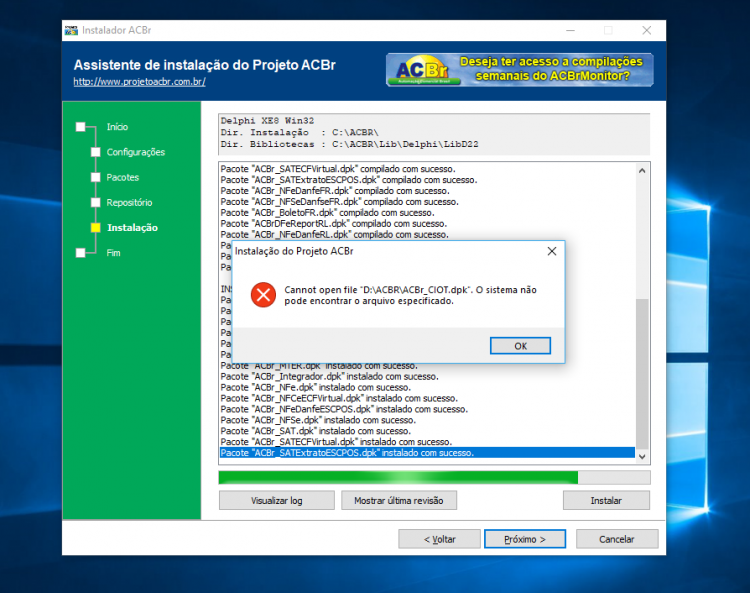750x593 pixels.
Task: Select the Configurações step in the sidebar
Action: (135, 152)
